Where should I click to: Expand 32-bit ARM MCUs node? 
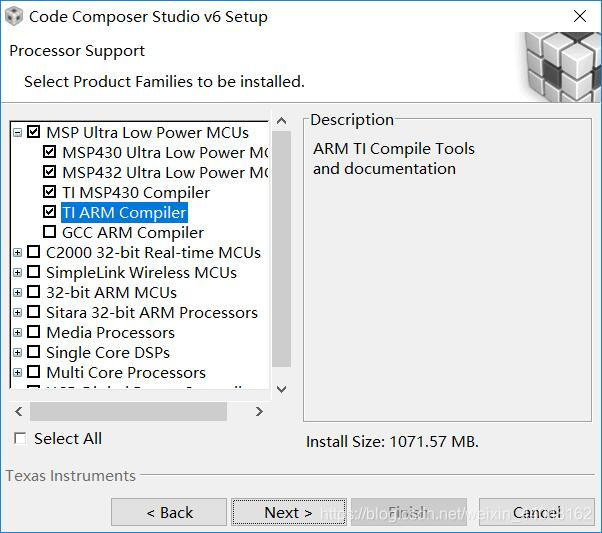click(x=17, y=293)
